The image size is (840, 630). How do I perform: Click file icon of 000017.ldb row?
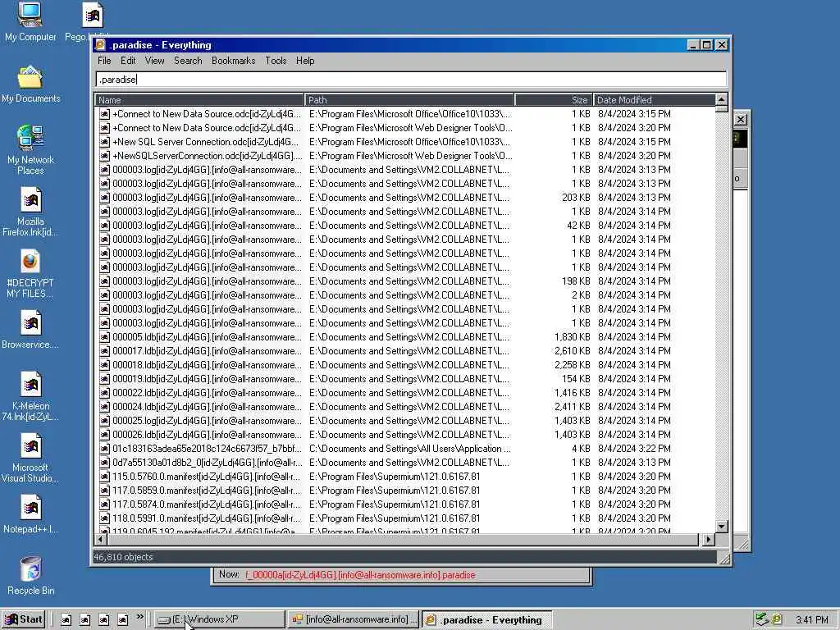(x=104, y=351)
